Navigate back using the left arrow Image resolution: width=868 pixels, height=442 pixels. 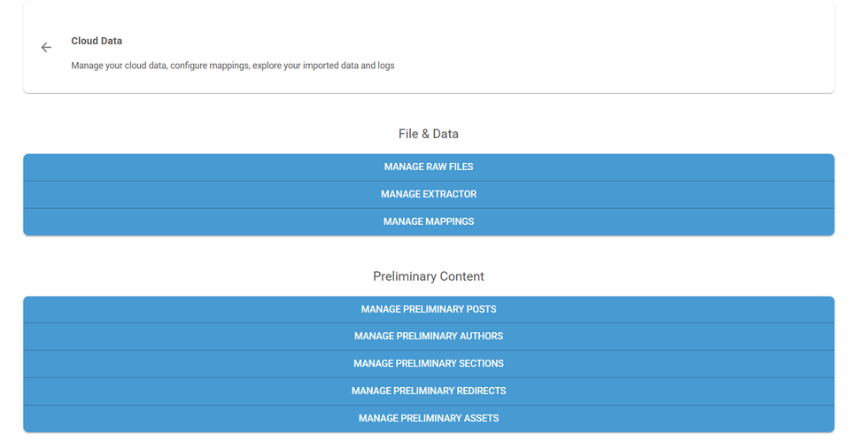click(46, 48)
